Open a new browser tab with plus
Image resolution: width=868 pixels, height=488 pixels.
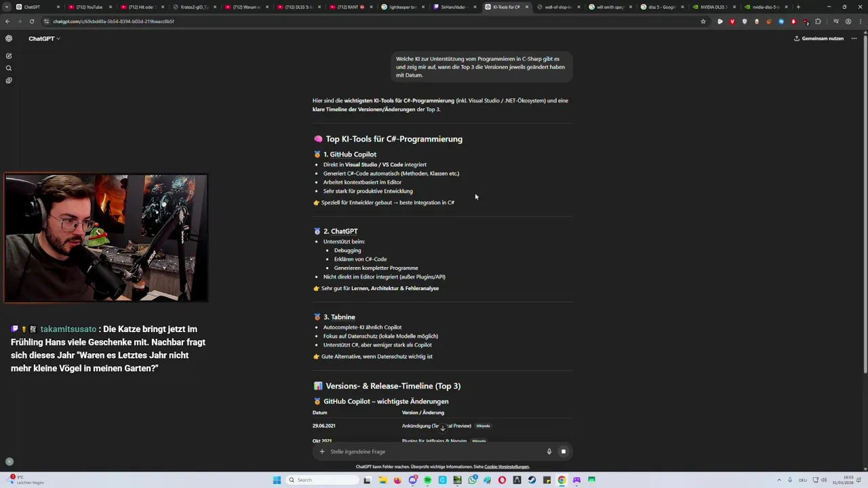point(798,7)
